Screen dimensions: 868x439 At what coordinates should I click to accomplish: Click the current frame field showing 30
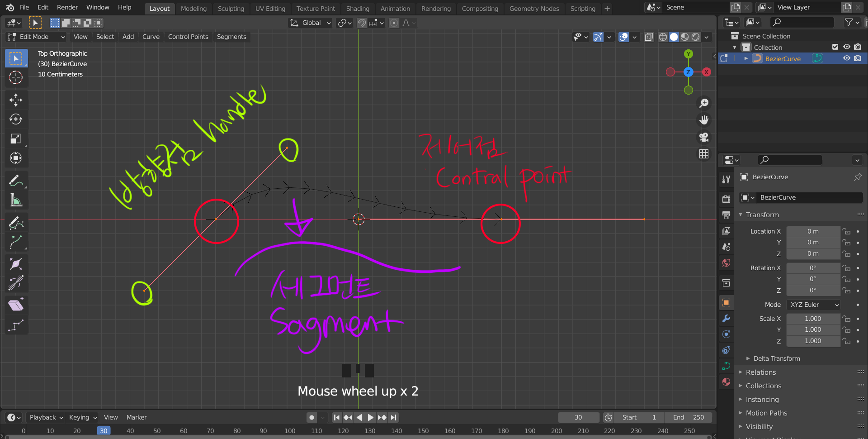pyautogui.click(x=578, y=417)
